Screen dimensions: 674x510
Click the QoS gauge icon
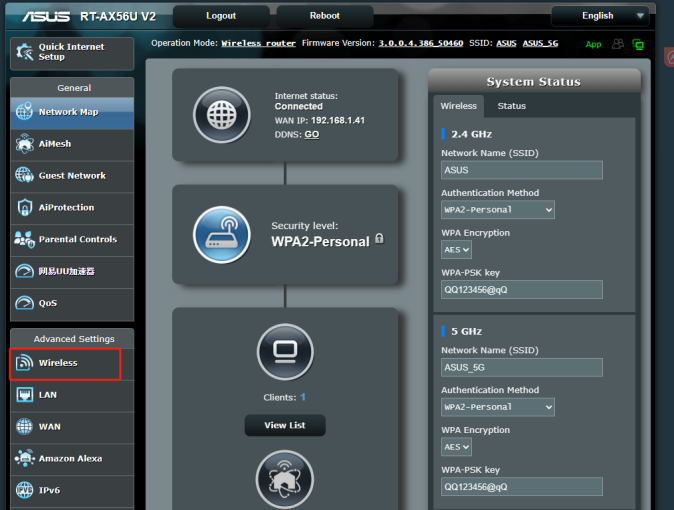25,303
